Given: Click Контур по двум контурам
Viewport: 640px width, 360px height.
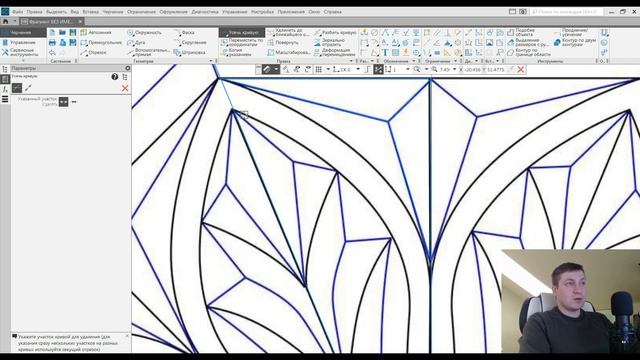Looking at the screenshot, I should 575,42.
